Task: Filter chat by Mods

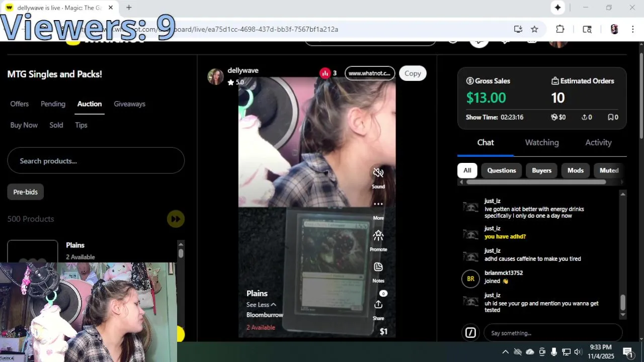Action: coord(576,170)
